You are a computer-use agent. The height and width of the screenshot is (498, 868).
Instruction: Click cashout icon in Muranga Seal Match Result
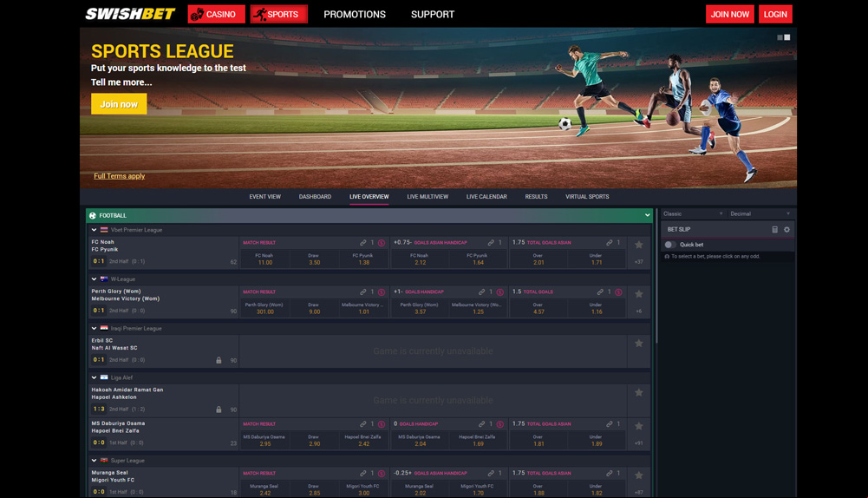pyautogui.click(x=382, y=473)
